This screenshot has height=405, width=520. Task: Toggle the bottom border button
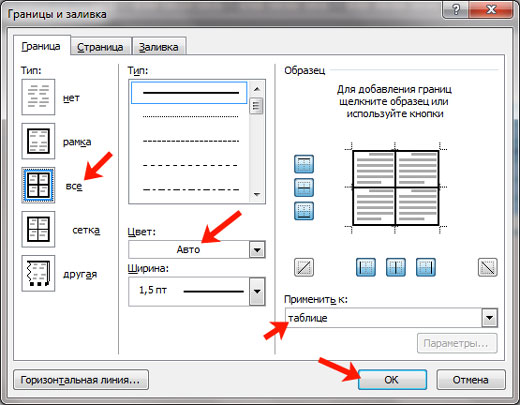304,211
